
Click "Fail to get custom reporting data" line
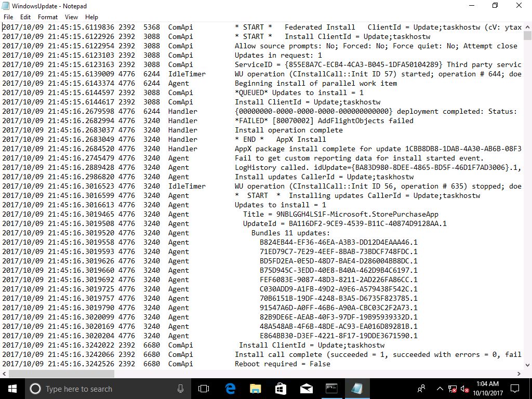click(359, 158)
